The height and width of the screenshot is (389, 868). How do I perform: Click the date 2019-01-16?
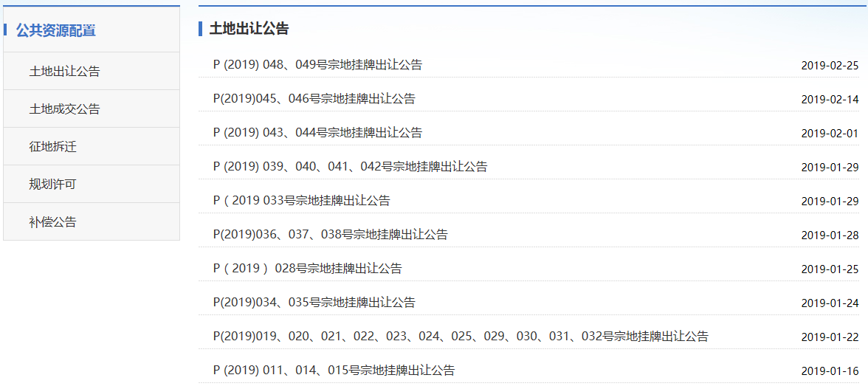(x=830, y=371)
